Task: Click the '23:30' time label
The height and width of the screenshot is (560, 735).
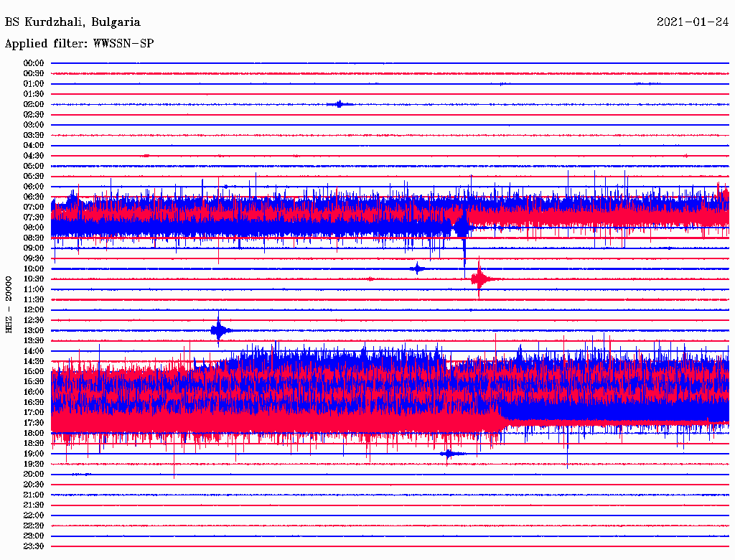Action: pos(34,546)
